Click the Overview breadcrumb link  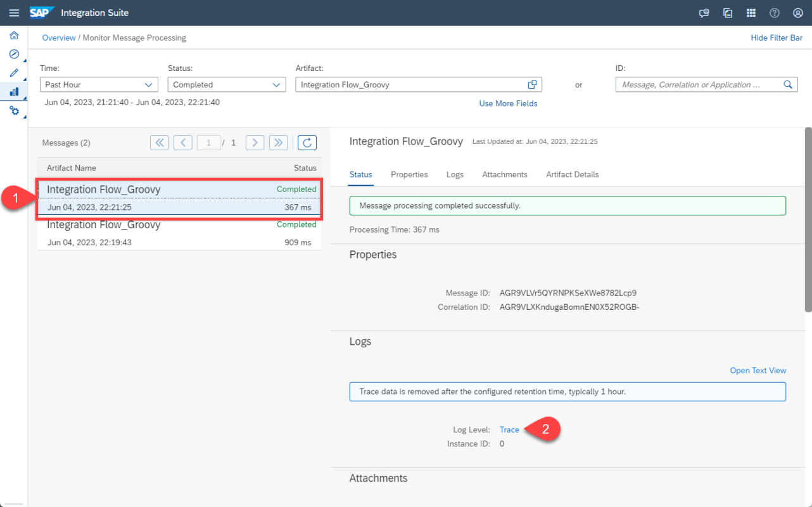(59, 37)
